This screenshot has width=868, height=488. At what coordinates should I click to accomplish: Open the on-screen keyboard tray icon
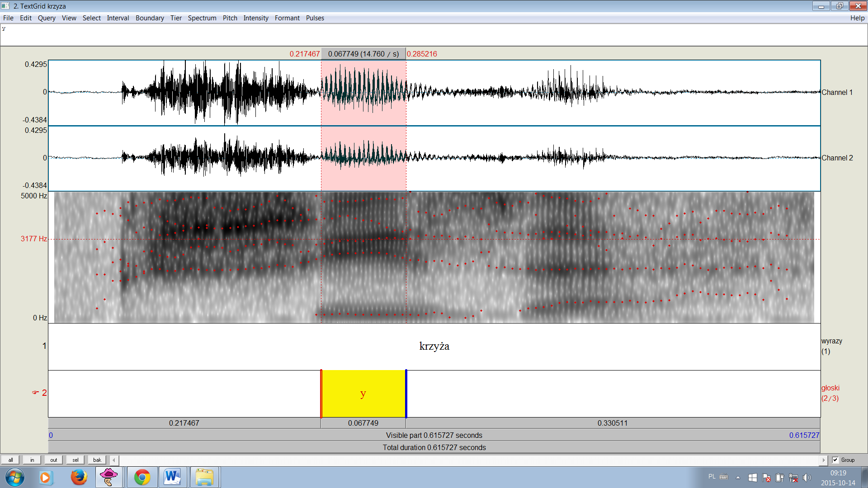tap(724, 477)
